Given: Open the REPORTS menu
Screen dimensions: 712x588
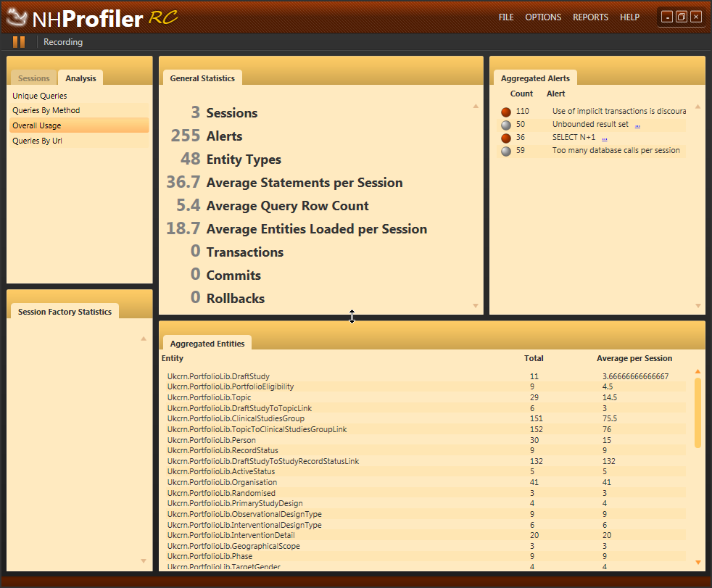Looking at the screenshot, I should (x=590, y=17).
